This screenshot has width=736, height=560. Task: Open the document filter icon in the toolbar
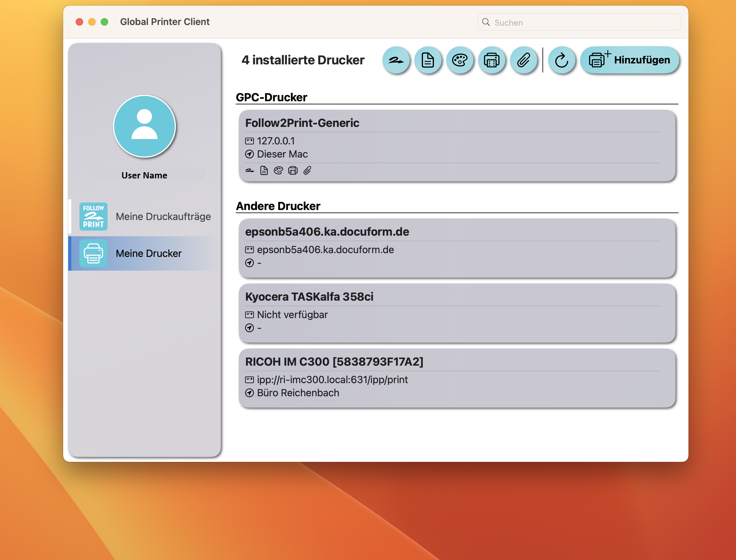(428, 60)
